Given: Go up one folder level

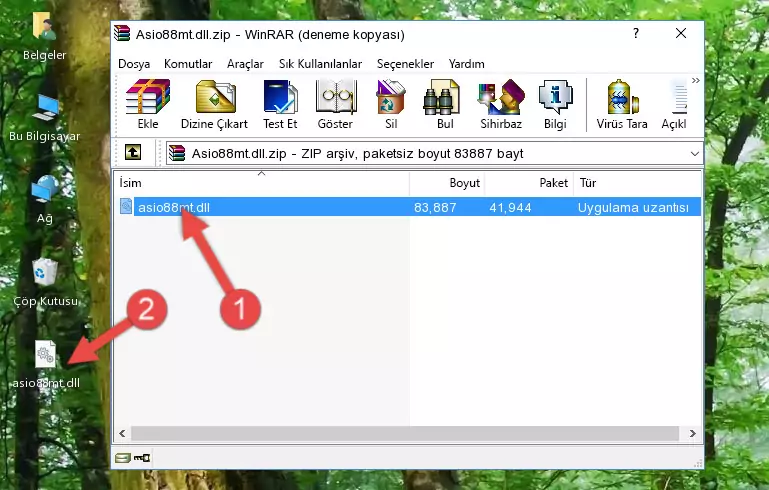Looking at the screenshot, I should [x=133, y=153].
